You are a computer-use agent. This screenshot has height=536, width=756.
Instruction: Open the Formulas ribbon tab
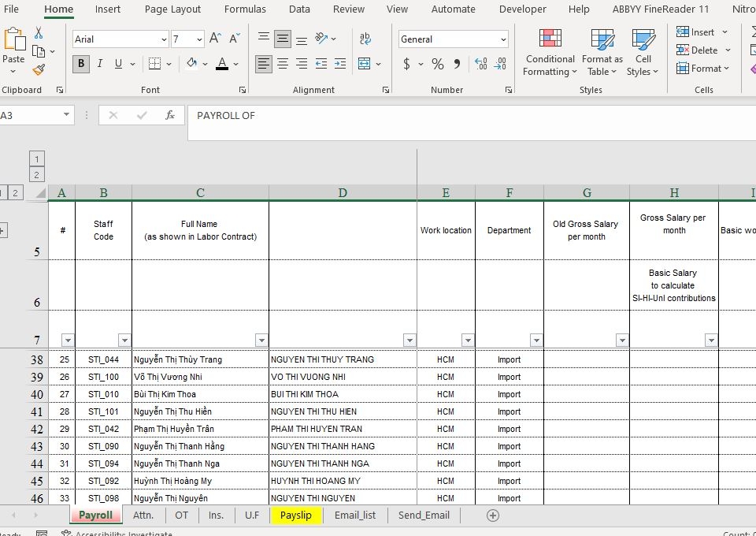point(245,9)
